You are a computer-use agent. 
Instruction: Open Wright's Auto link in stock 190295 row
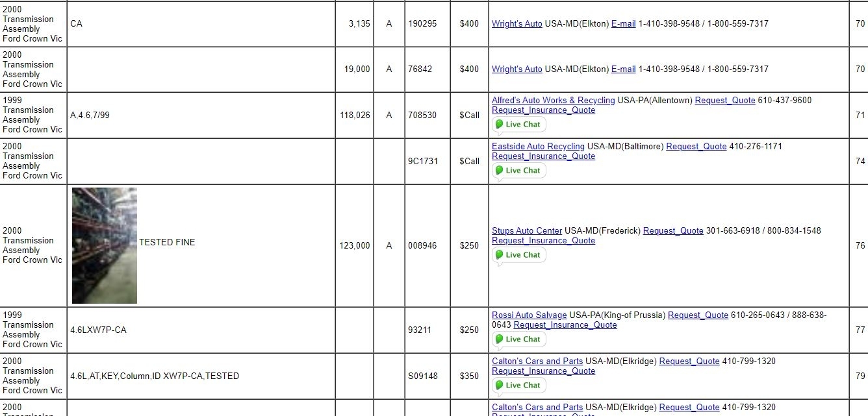pyautogui.click(x=517, y=23)
